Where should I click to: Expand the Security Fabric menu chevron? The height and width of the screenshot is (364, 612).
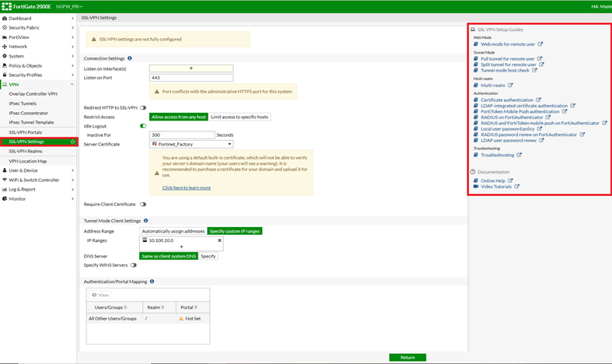tap(72, 28)
